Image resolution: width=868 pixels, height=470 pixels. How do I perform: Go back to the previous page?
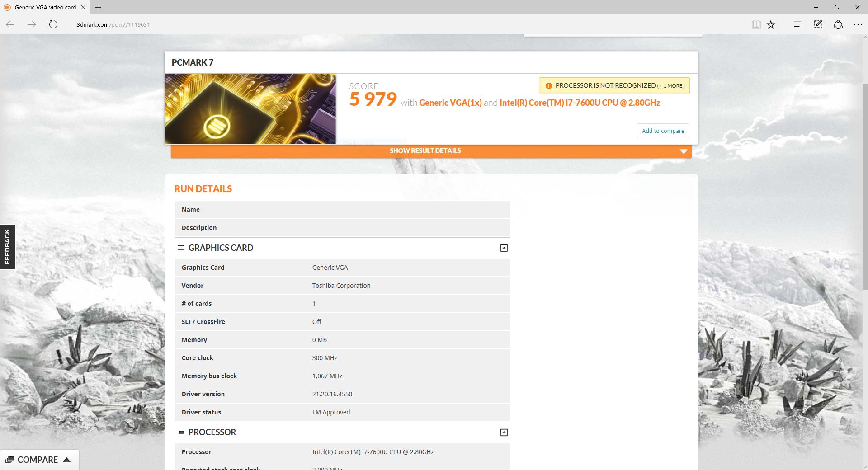pyautogui.click(x=10, y=24)
